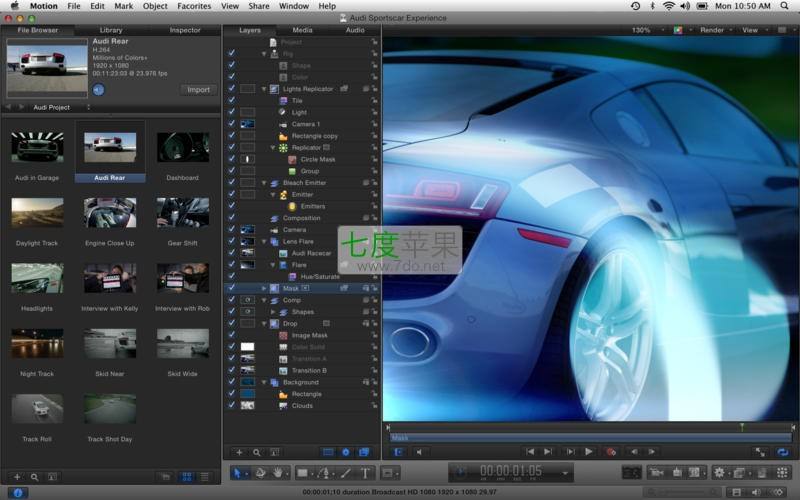Toggle visibility checkbox for Bleach Emitter

[x=232, y=182]
